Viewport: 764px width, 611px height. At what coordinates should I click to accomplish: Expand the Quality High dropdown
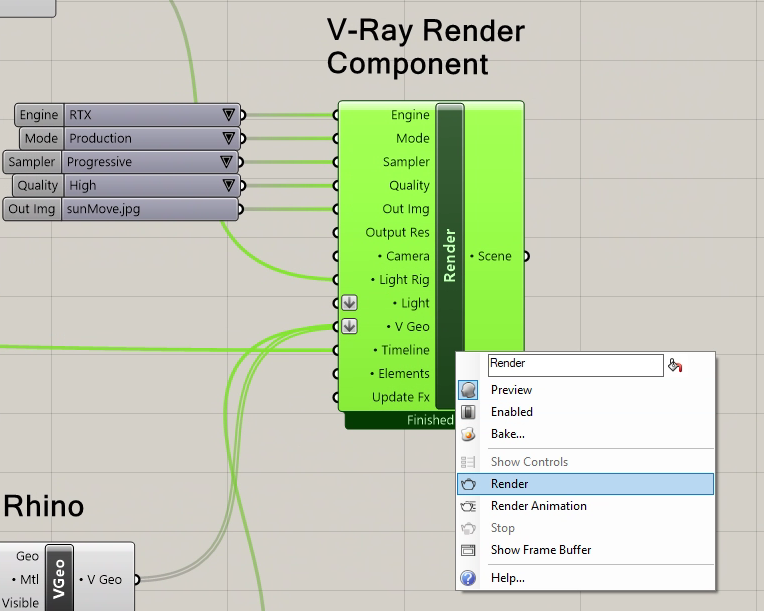point(228,185)
